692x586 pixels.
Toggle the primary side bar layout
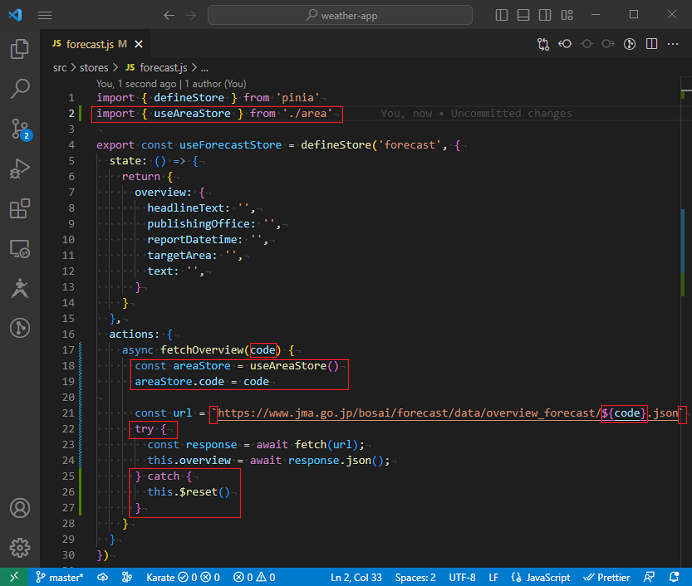tap(502, 15)
